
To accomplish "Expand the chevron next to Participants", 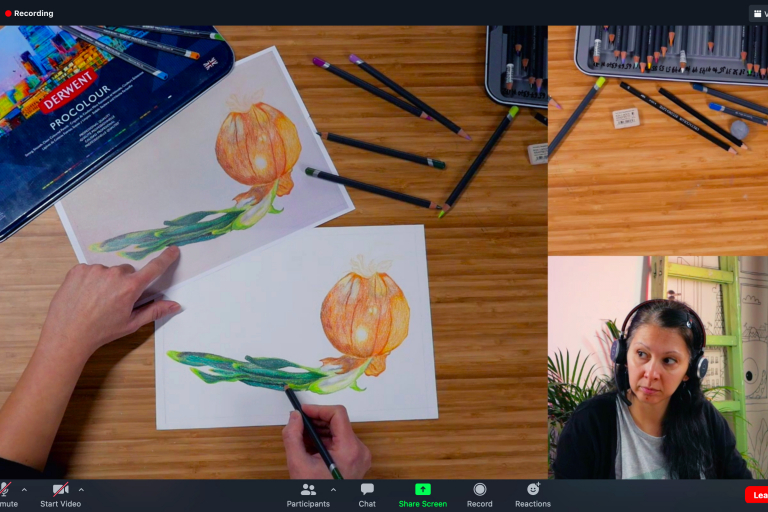I will pos(333,489).
